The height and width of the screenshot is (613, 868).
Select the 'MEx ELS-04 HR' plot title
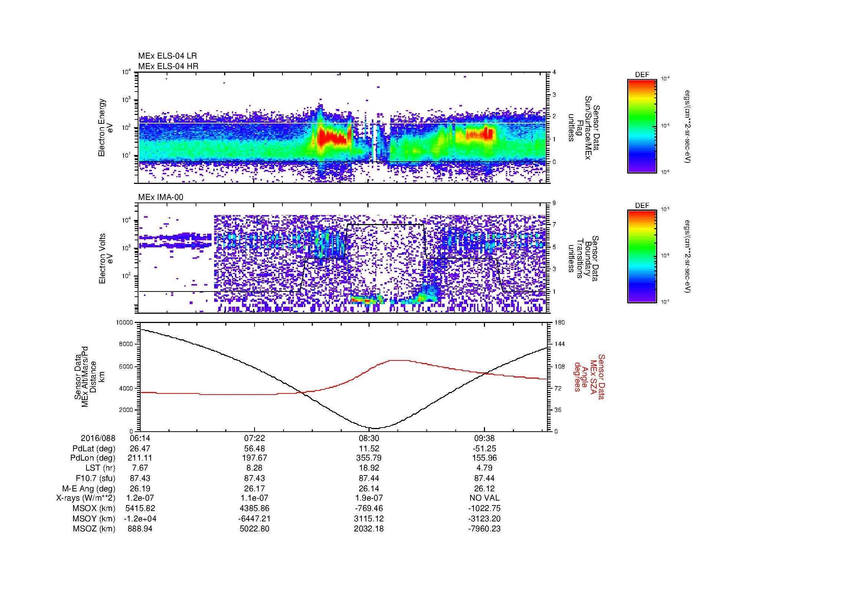168,66
